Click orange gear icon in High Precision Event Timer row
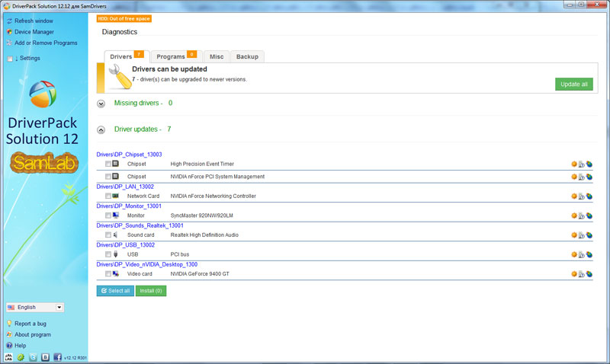 (574, 164)
